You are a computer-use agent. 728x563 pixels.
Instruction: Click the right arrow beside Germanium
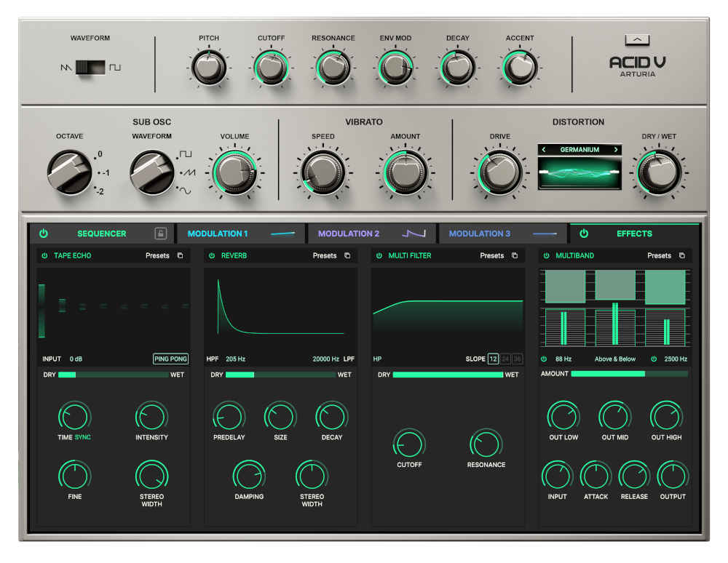coord(616,150)
